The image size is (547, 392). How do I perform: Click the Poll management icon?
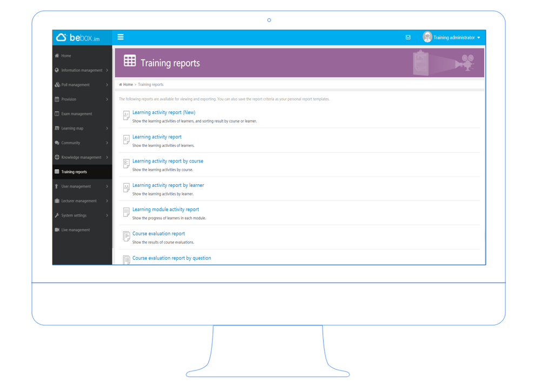pyautogui.click(x=57, y=85)
